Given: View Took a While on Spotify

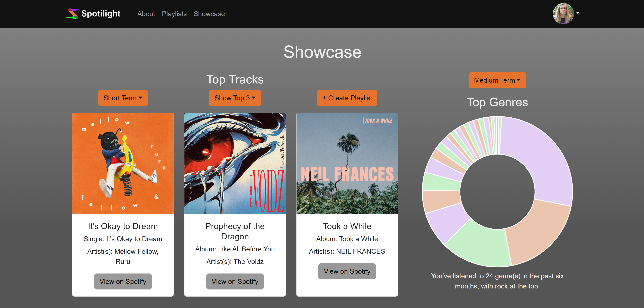Looking at the screenshot, I should [x=347, y=271].
